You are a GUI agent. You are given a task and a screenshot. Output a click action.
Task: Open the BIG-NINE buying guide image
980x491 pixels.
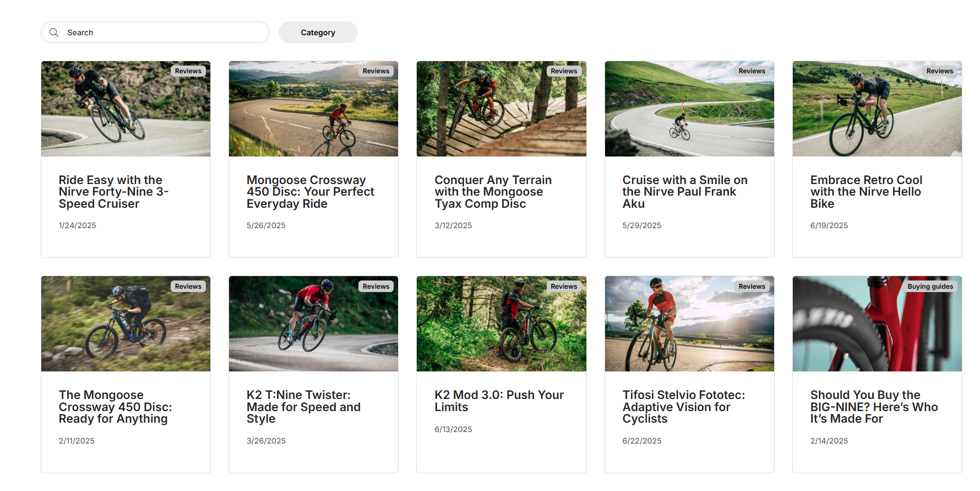click(877, 324)
